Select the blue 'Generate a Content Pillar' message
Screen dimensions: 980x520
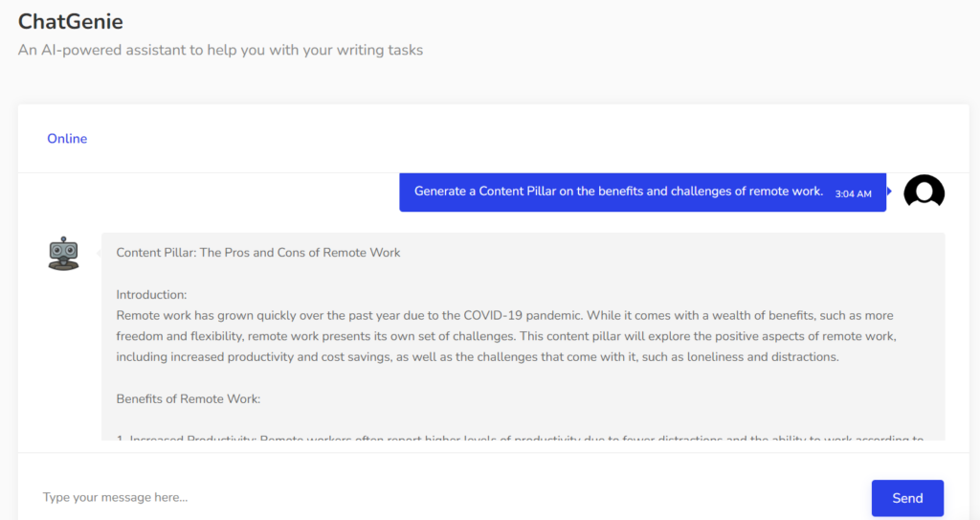click(x=618, y=192)
